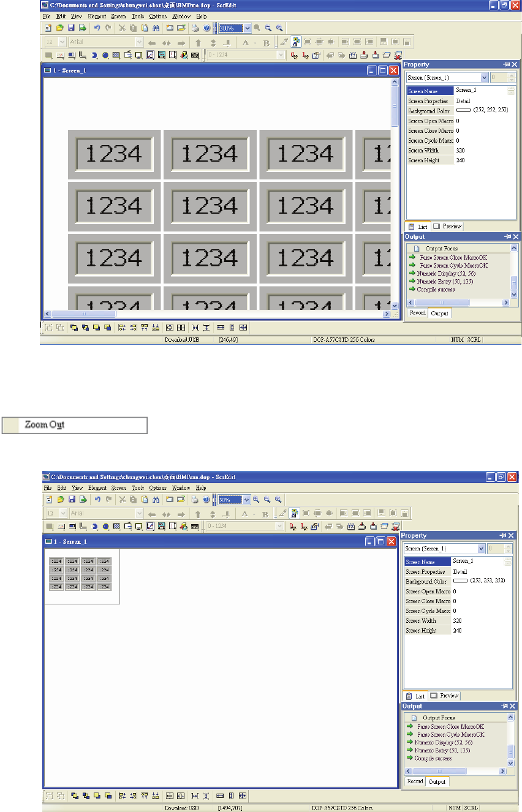The image size is (522, 812).
Task: Toggle Property panel pin in the 300% zoom window
Action: 507,64
